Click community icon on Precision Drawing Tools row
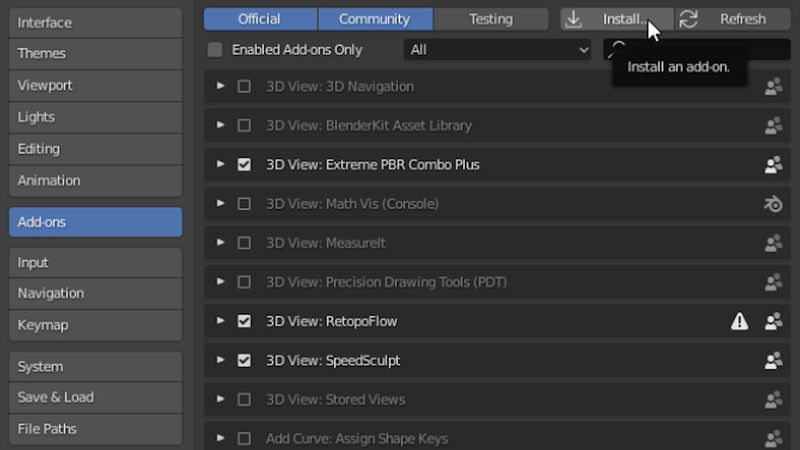 pos(773,282)
